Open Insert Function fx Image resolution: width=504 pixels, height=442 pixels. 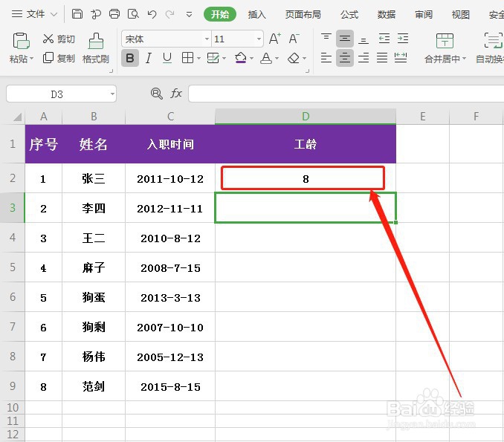click(176, 94)
